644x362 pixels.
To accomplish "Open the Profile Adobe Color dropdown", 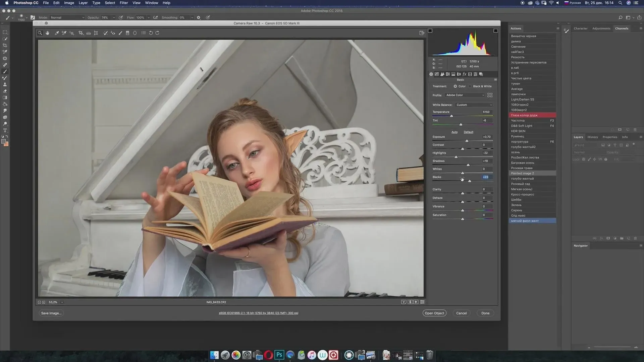I will click(465, 95).
